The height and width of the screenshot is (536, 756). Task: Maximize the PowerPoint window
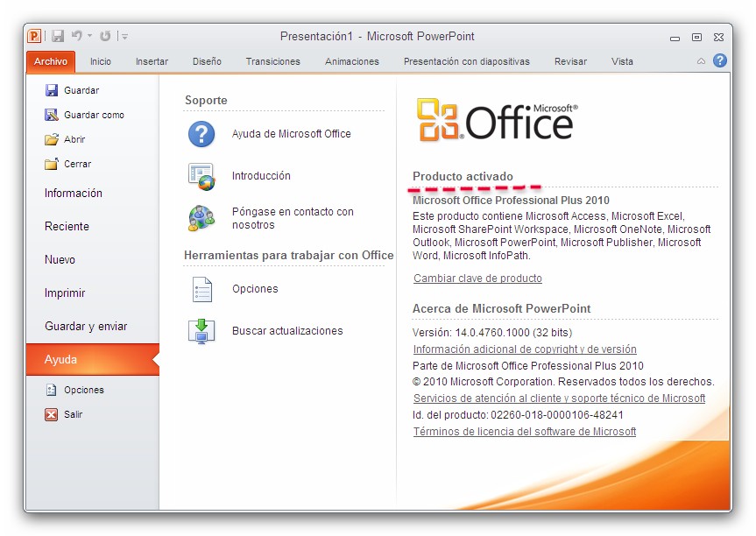[x=696, y=37]
